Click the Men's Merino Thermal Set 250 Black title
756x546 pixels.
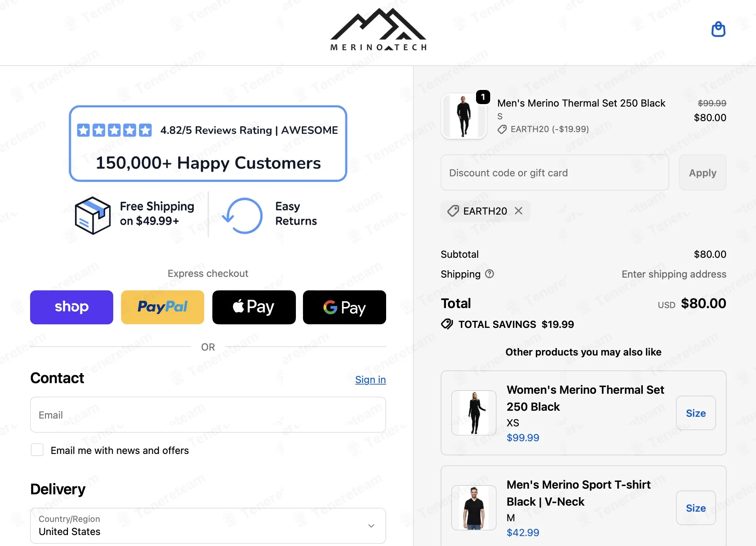click(581, 103)
